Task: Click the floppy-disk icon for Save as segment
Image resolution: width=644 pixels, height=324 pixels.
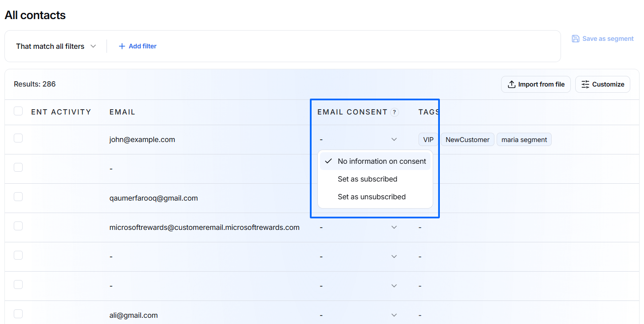Action: point(576,39)
